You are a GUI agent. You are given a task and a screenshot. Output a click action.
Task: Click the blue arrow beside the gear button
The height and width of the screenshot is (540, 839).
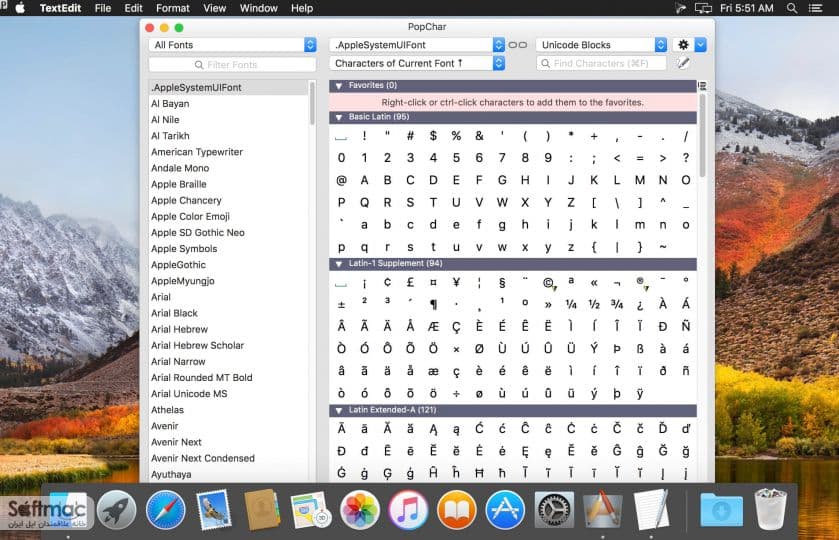pos(700,45)
